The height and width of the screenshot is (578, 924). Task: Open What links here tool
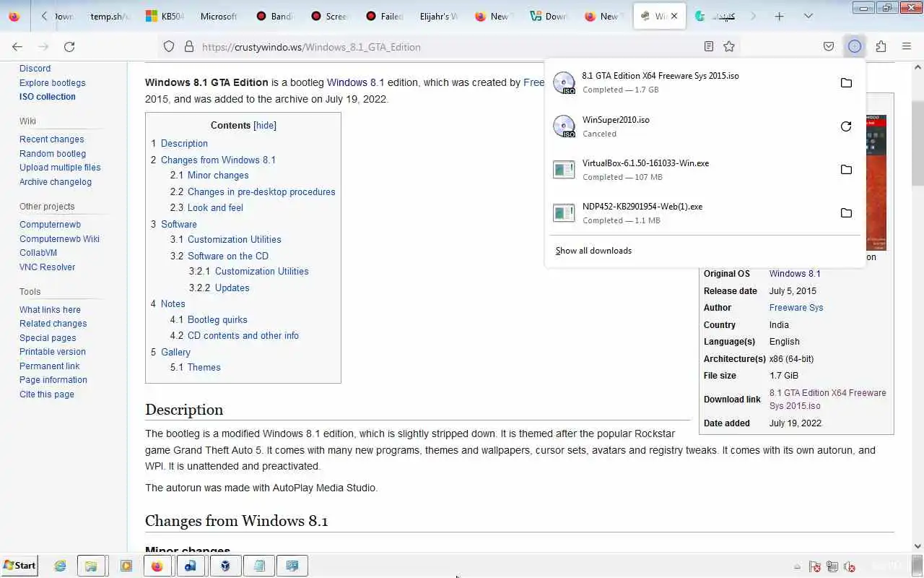(50, 310)
